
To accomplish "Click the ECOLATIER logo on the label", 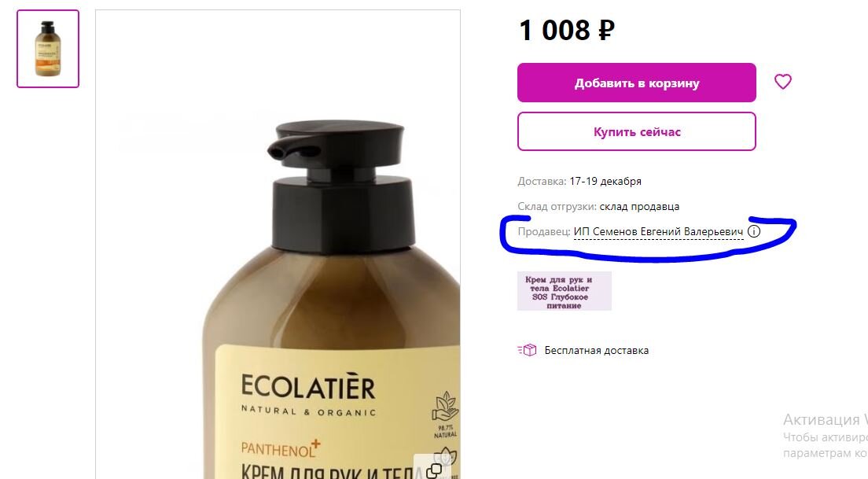I will click(x=308, y=386).
